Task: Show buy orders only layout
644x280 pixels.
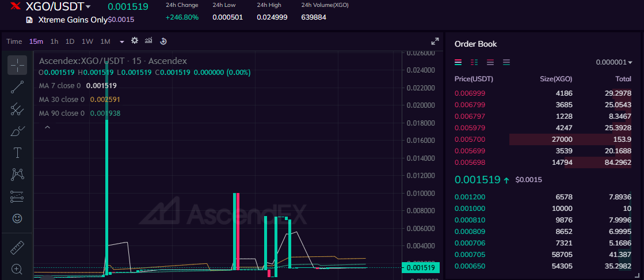Action: 506,62
